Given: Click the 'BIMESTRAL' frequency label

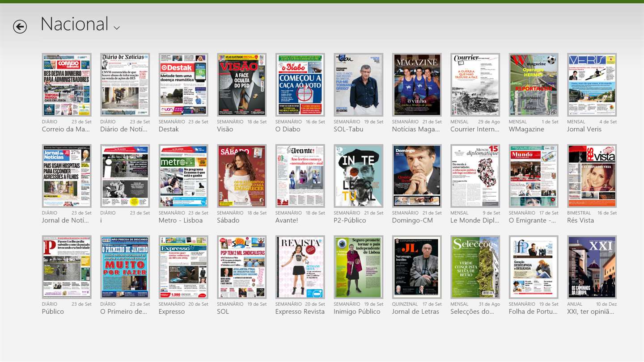Looking at the screenshot, I should pos(579,213).
